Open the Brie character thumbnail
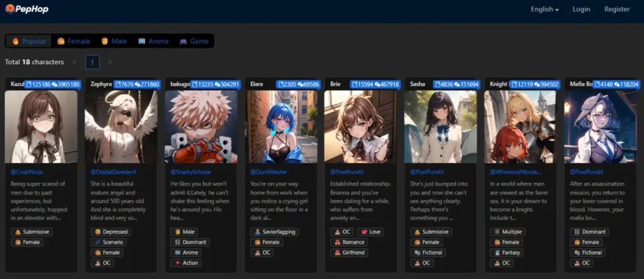This screenshot has height=279, width=644. (x=360, y=127)
